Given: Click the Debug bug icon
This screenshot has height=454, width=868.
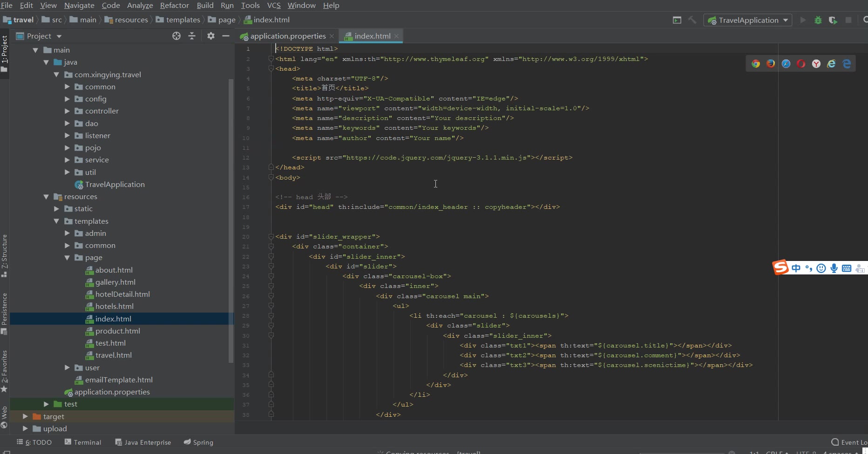Looking at the screenshot, I should click(x=818, y=20).
